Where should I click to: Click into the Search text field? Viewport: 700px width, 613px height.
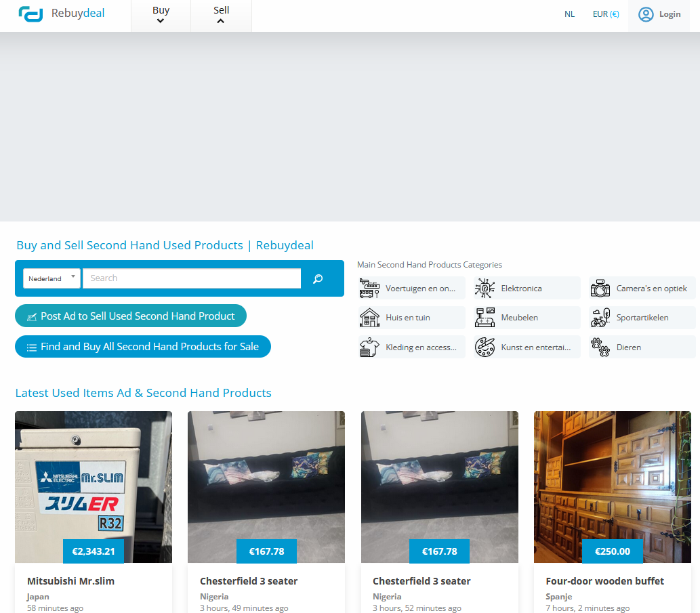(x=192, y=278)
